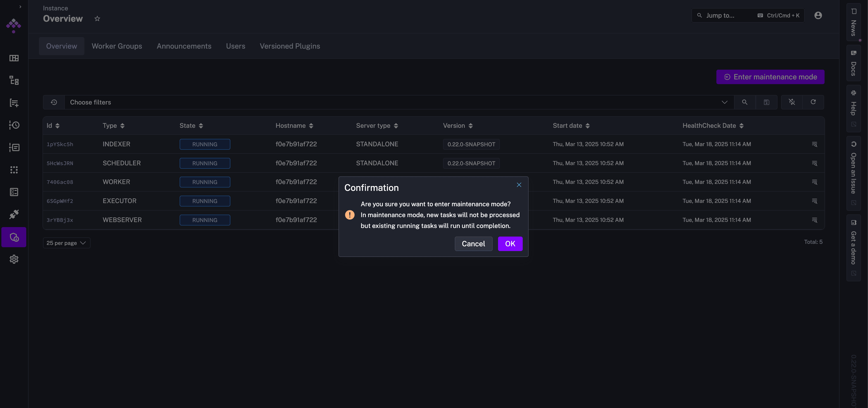Open the Plugins plug icon in the sidebar

[x=14, y=214]
